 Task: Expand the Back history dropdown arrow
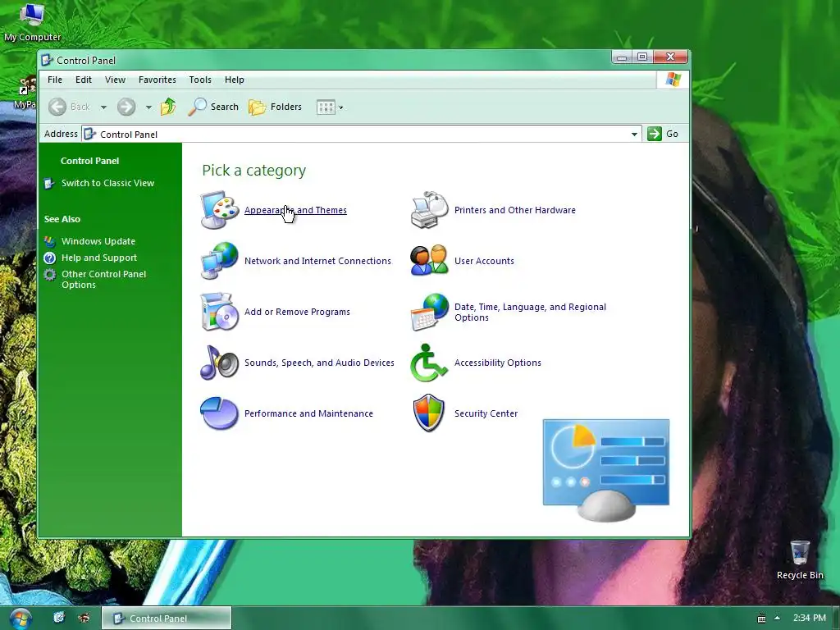[x=103, y=107]
